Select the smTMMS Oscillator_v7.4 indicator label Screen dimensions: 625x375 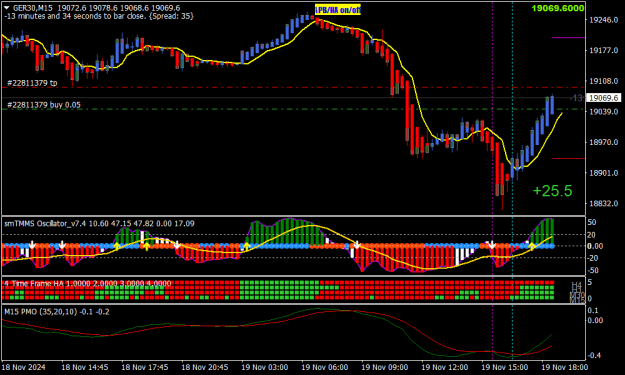click(x=99, y=224)
